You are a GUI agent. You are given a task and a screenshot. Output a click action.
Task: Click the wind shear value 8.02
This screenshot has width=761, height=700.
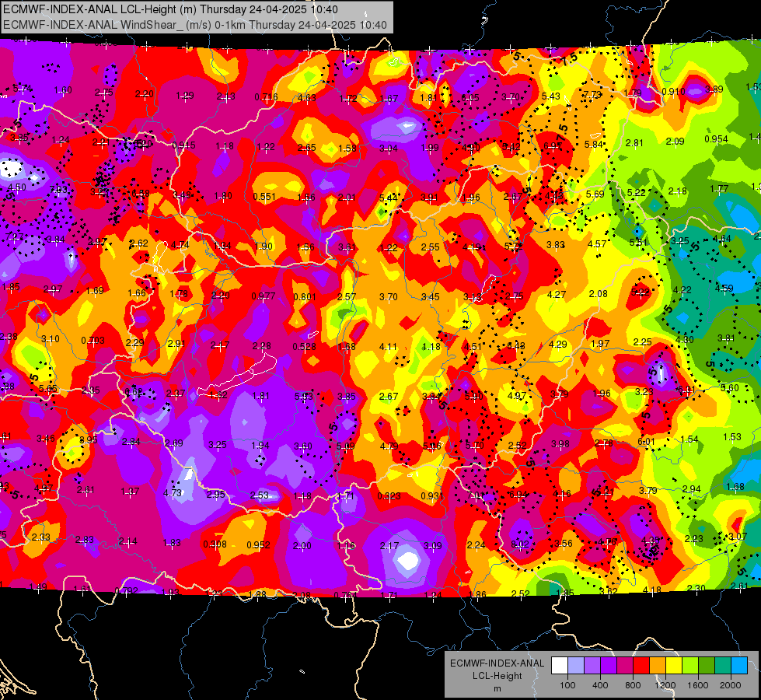coord(520,544)
